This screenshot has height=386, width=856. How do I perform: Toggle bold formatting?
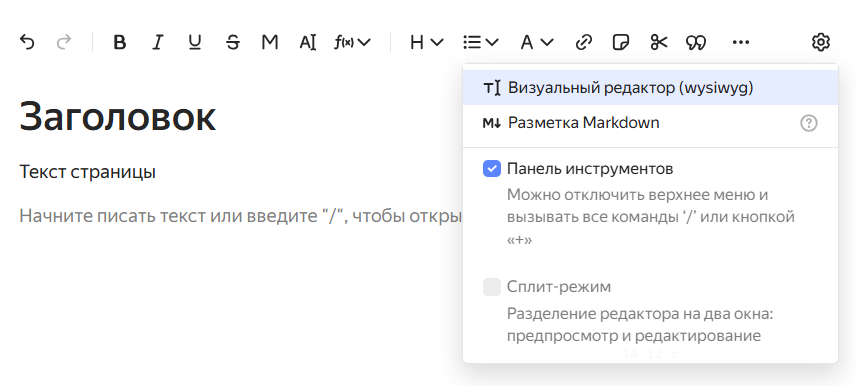[120, 42]
